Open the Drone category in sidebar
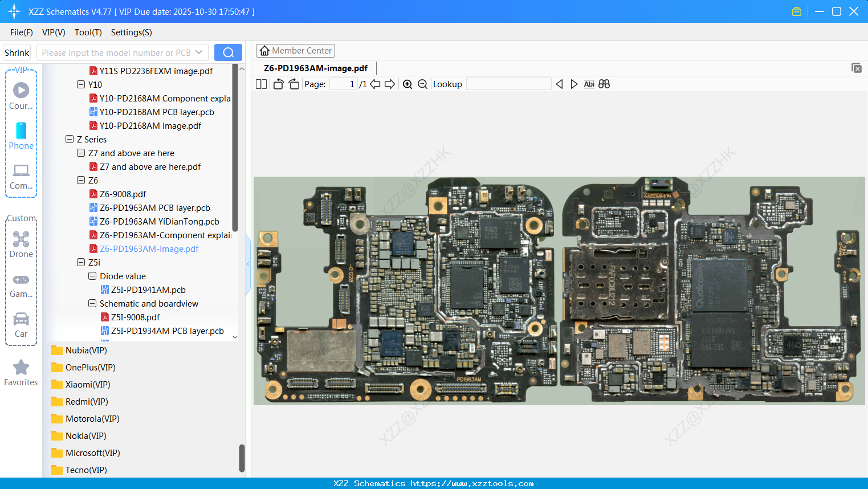 pos(21,244)
